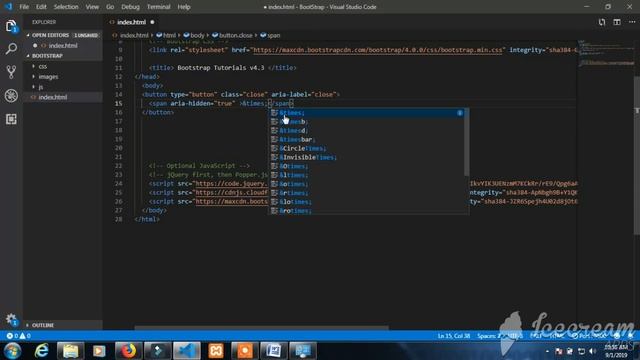640x360 pixels.
Task: Collapse the Open Editors section
Action: (x=62, y=35)
